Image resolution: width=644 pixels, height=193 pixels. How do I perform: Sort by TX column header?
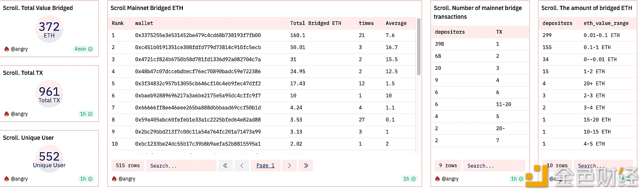(499, 32)
